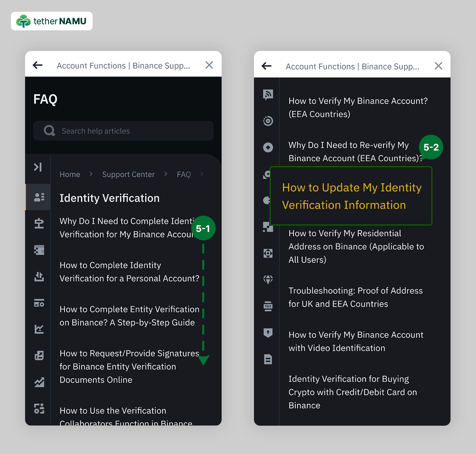
Task: Open 'Identity Verification for Buying Crypto with Credit/Debit Card'
Action: coord(353,392)
